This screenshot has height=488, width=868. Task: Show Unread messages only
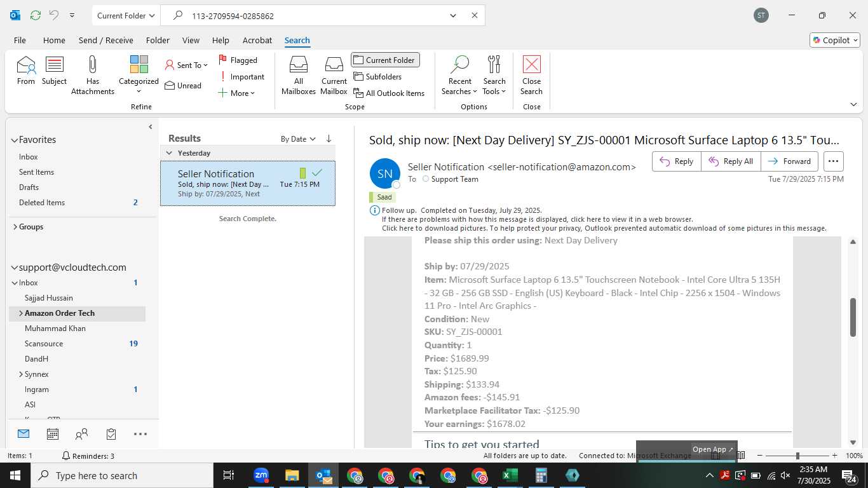(183, 85)
